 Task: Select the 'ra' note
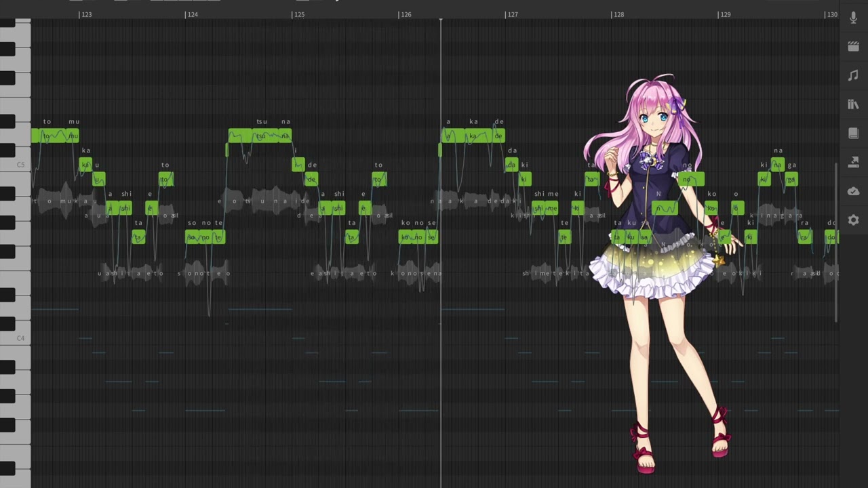pos(804,237)
